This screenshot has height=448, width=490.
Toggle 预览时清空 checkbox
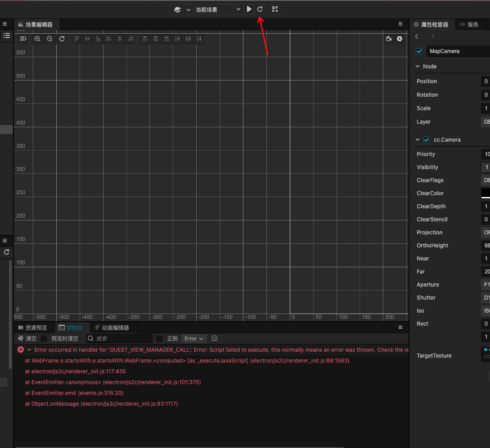pos(44,339)
